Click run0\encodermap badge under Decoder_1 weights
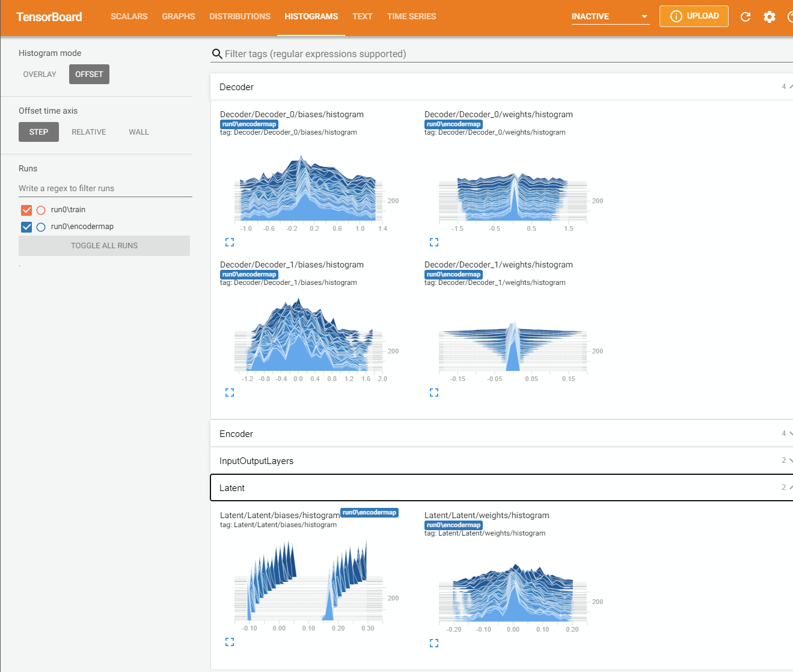 [453, 275]
